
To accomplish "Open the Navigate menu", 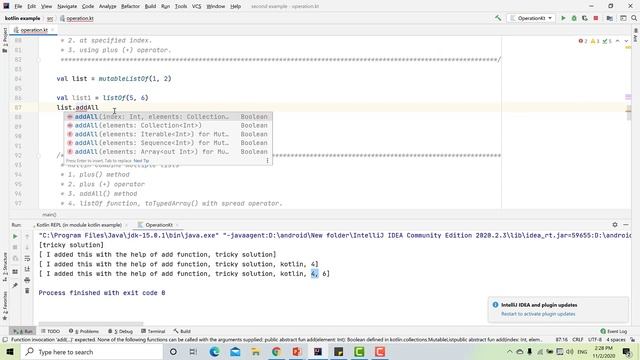I will [67, 7].
